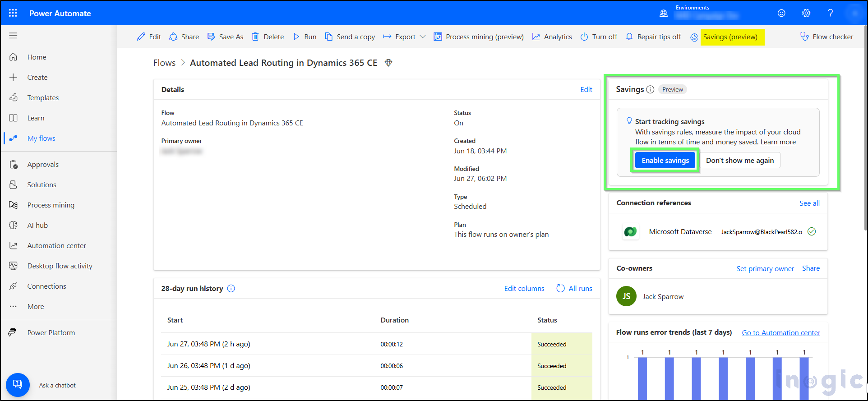Click the Microsoft Dataverse connector icon
This screenshot has width=868, height=401.
click(630, 232)
